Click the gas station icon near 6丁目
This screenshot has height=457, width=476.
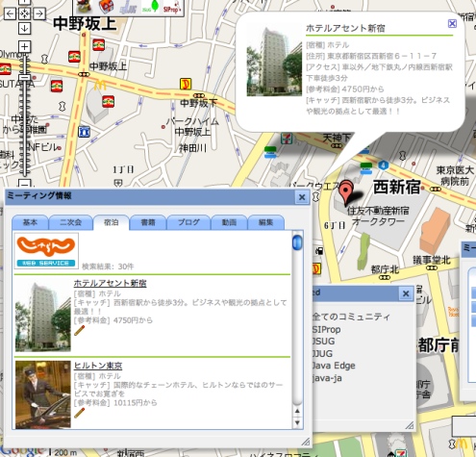click(x=319, y=251)
